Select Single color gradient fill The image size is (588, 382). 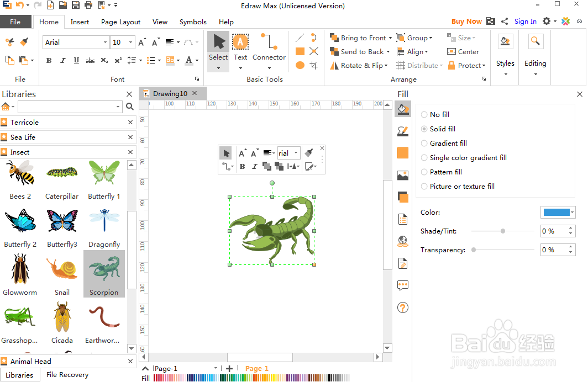(x=464, y=158)
